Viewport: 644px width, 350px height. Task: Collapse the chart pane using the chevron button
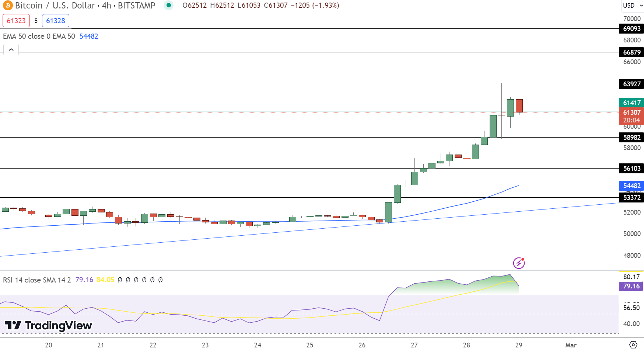(x=11, y=49)
